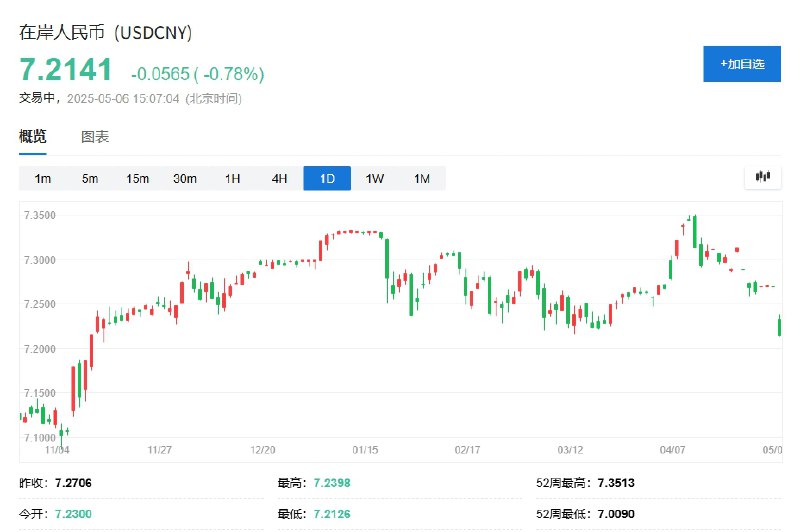Click the 今开 value 7.2300

[73, 514]
